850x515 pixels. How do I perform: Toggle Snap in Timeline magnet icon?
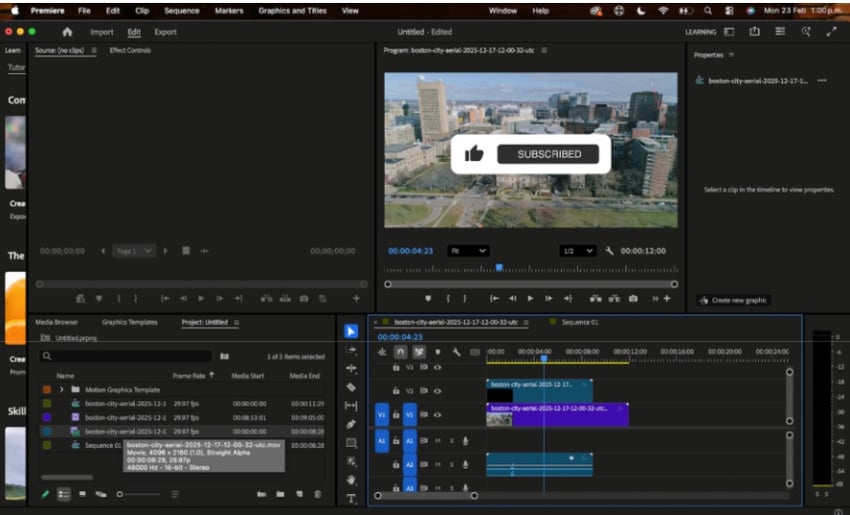400,352
